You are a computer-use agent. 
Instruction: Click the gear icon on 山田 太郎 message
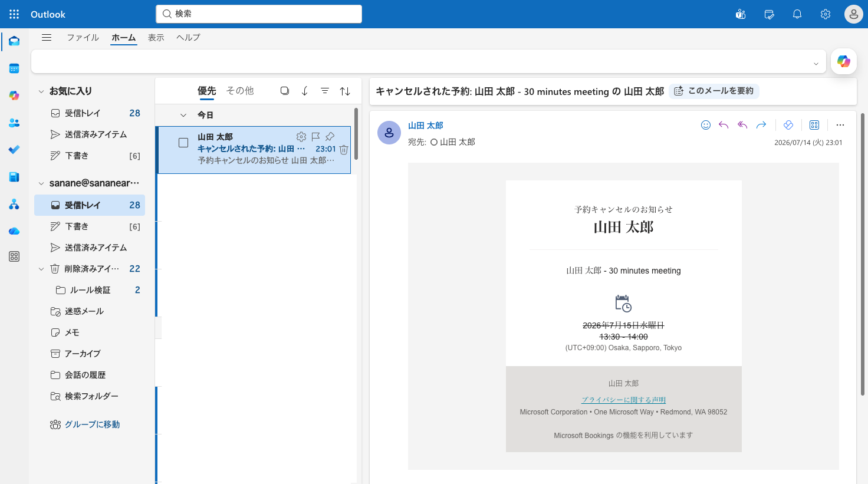coord(301,137)
